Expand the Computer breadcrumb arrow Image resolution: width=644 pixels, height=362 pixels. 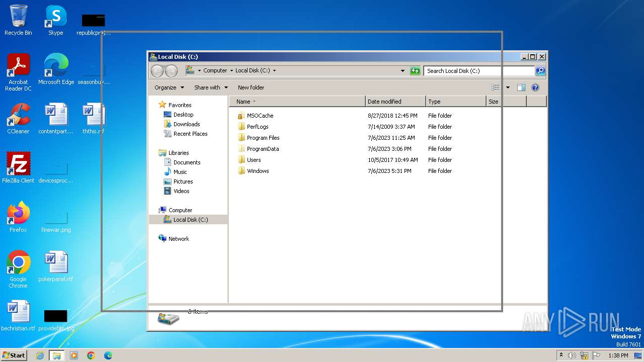click(x=232, y=71)
